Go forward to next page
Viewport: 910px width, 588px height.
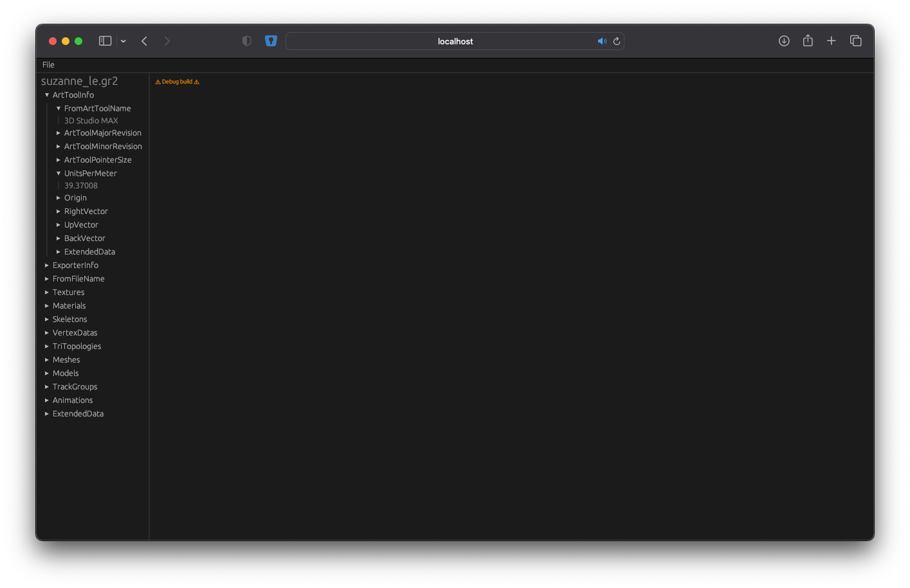[x=167, y=41]
